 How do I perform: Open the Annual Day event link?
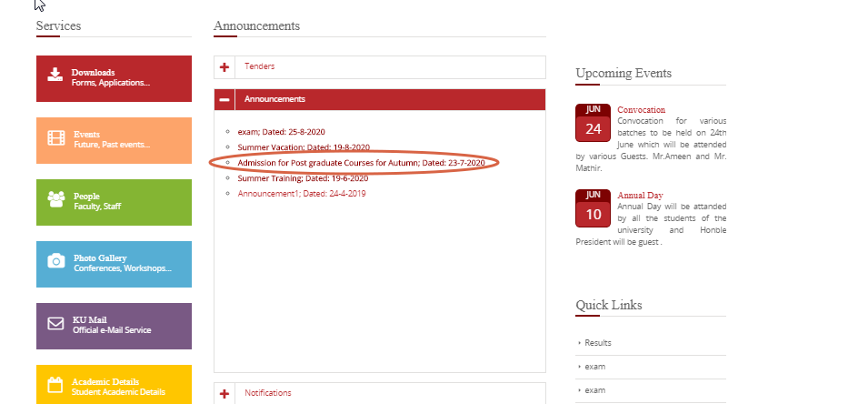tap(640, 196)
